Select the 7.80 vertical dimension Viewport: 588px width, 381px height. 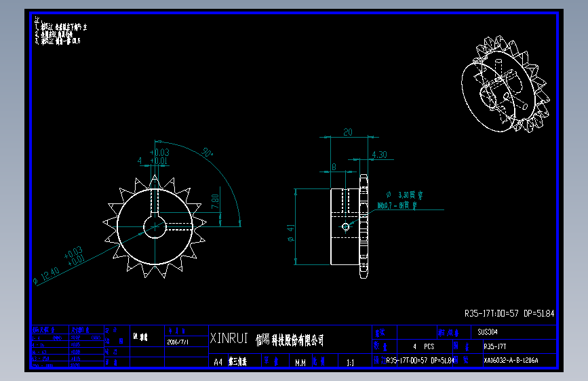click(215, 202)
